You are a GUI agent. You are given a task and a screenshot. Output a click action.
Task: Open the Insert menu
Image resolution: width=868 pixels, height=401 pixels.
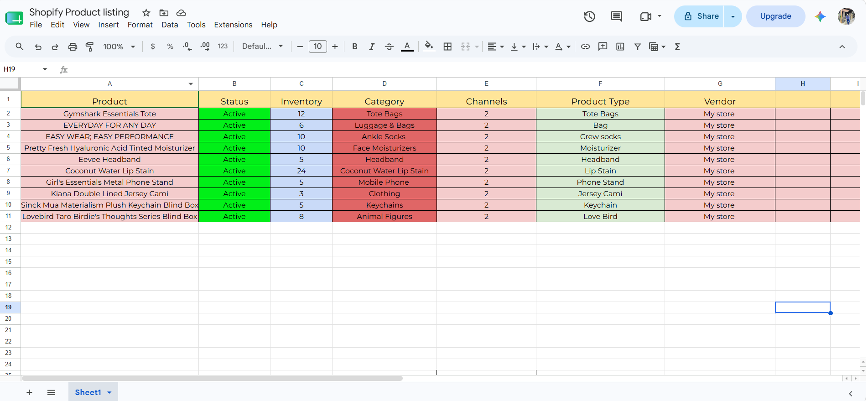click(x=109, y=25)
